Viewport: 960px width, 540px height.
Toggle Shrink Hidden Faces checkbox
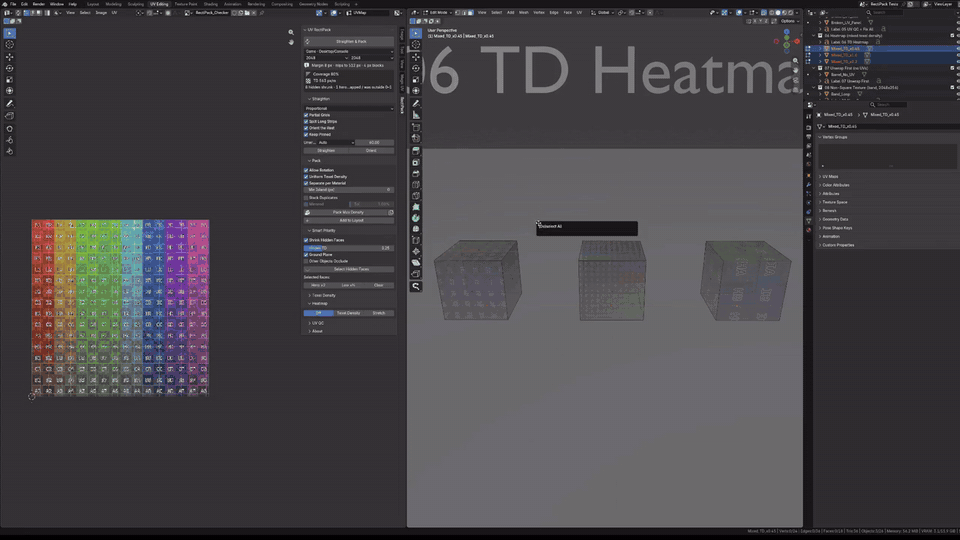306,240
